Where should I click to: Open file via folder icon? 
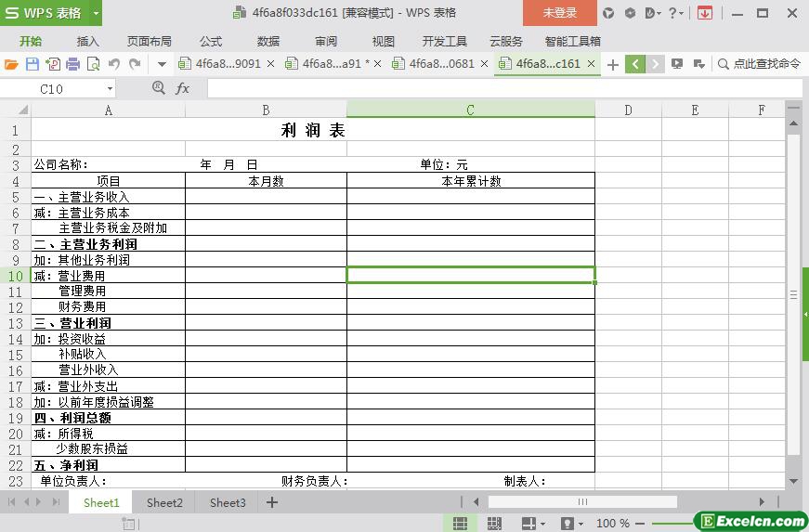coord(11,64)
